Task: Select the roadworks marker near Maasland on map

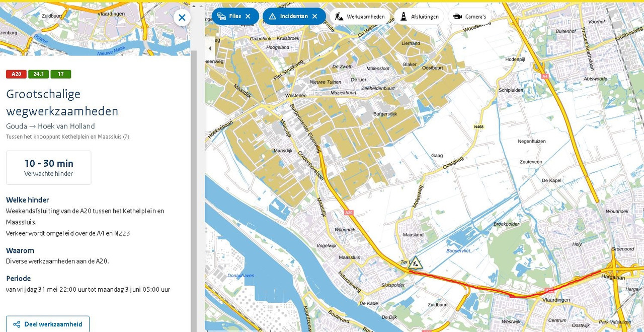Action: click(416, 263)
